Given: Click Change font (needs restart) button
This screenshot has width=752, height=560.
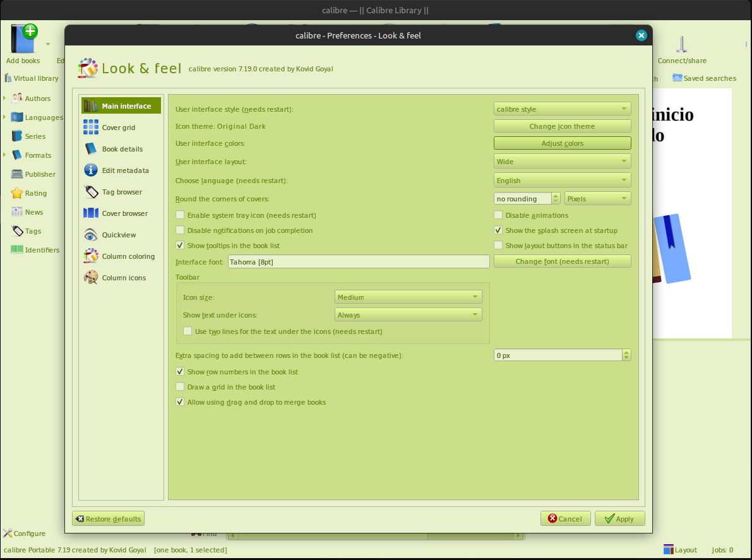Looking at the screenshot, I should [562, 261].
